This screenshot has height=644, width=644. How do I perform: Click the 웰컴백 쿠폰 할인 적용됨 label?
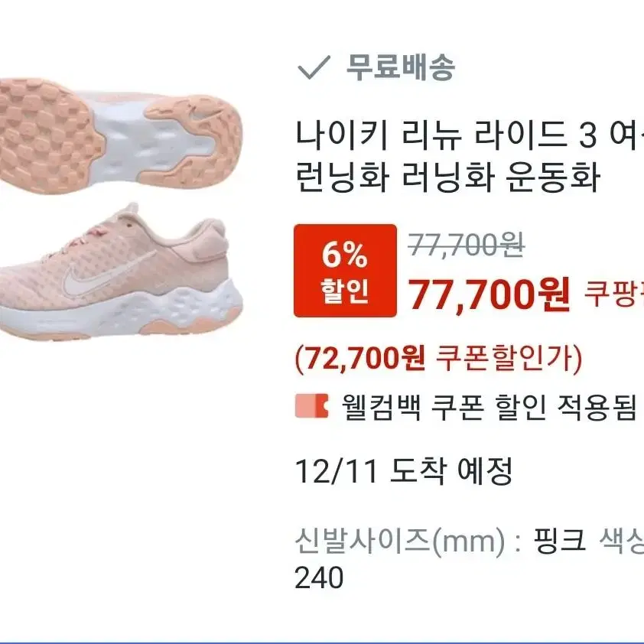pyautogui.click(x=489, y=406)
